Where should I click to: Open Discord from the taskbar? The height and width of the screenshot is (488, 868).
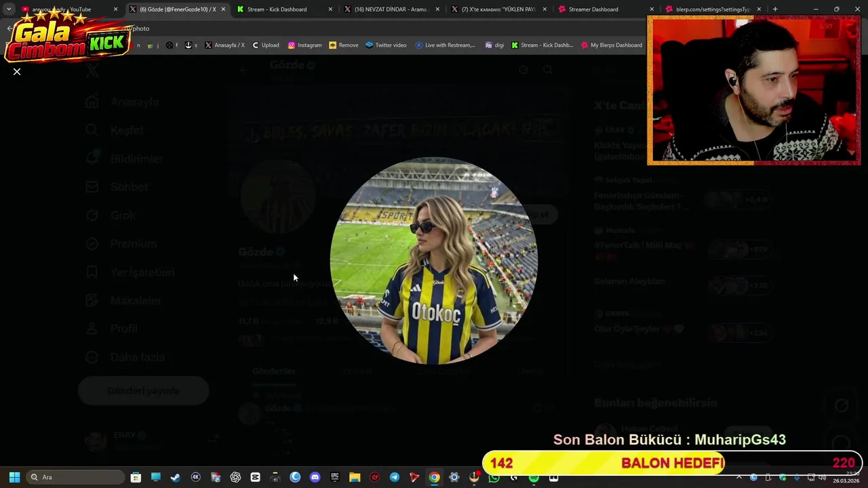point(315,477)
